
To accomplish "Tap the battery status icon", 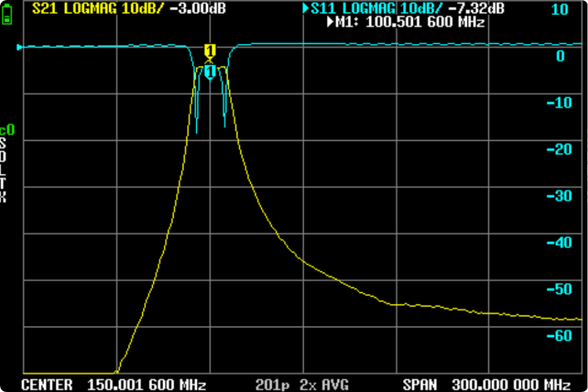I will pyautogui.click(x=6, y=15).
